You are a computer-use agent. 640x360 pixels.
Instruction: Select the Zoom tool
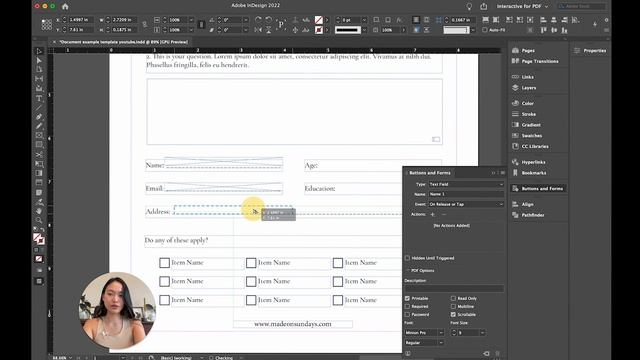pos(39,220)
